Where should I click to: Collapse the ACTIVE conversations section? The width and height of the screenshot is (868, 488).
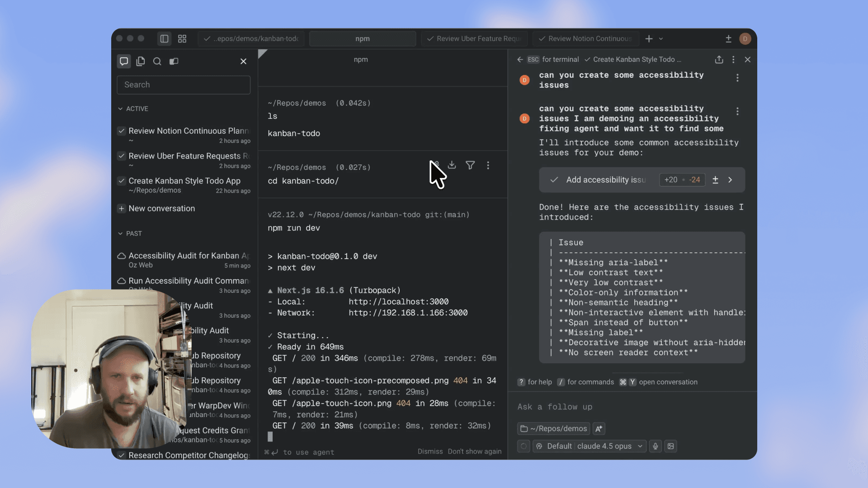(x=120, y=109)
